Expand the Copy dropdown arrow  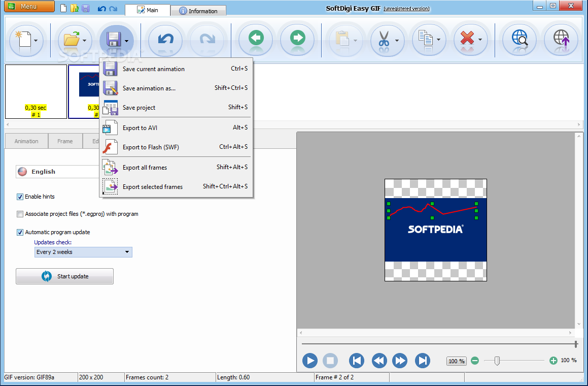pyautogui.click(x=438, y=40)
